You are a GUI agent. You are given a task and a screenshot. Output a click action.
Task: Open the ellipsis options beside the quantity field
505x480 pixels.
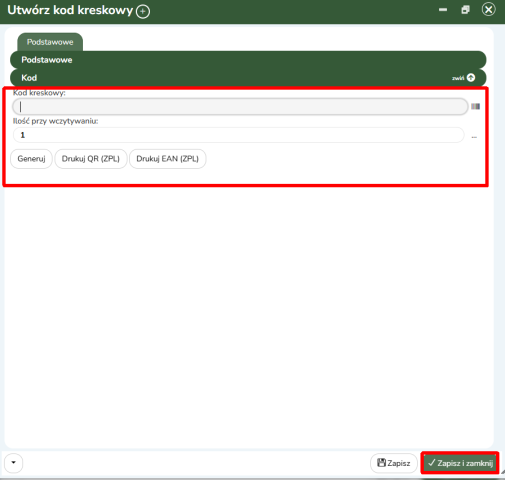[x=474, y=137]
